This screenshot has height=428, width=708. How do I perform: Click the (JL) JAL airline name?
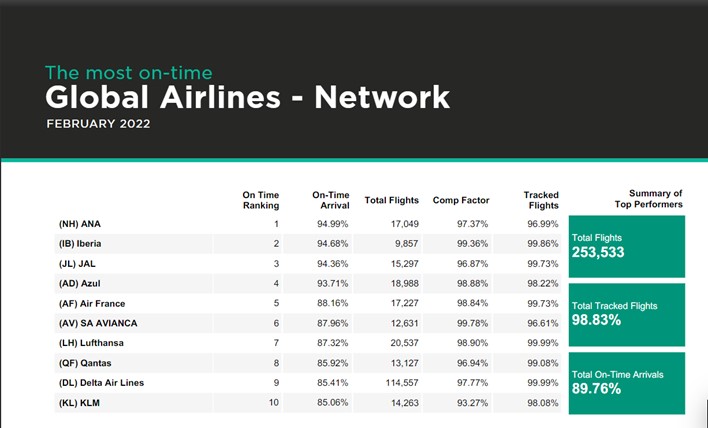(77, 264)
